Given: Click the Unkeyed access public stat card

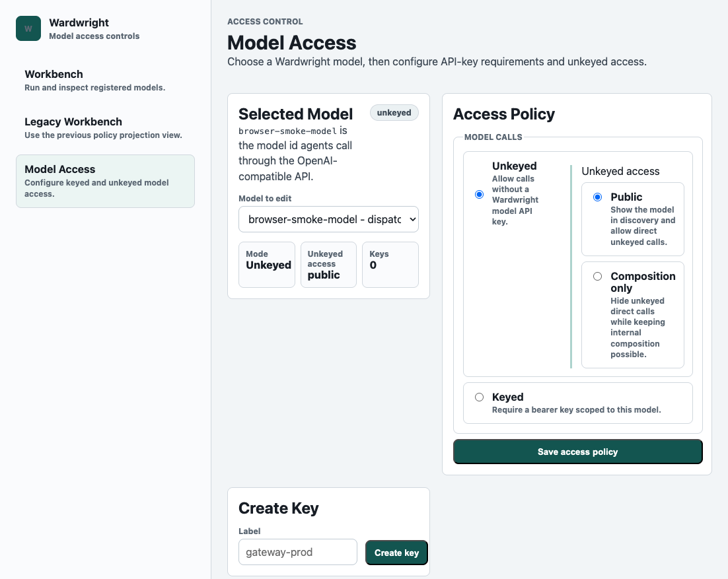Looking at the screenshot, I should tap(328, 265).
